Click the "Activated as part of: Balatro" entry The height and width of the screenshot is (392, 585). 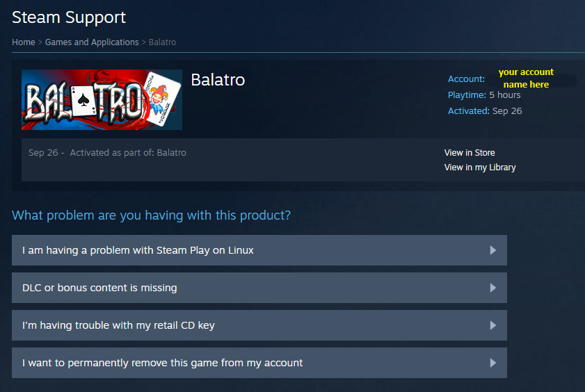point(128,153)
